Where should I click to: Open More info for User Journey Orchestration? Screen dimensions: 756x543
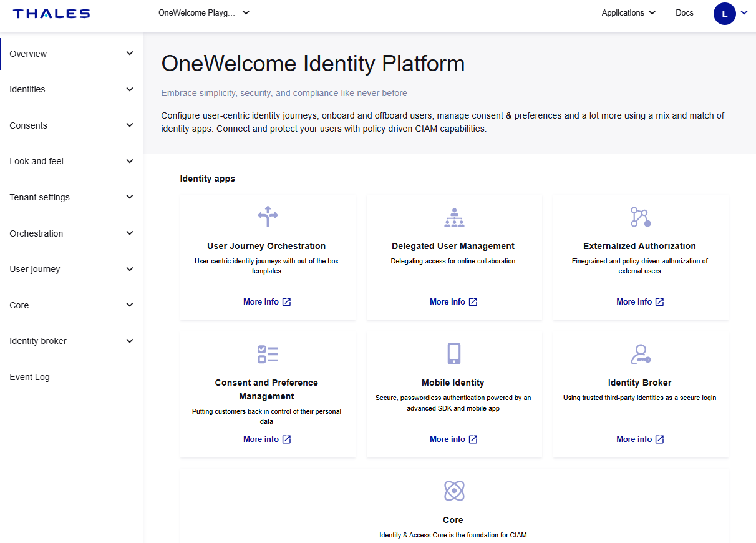point(267,302)
